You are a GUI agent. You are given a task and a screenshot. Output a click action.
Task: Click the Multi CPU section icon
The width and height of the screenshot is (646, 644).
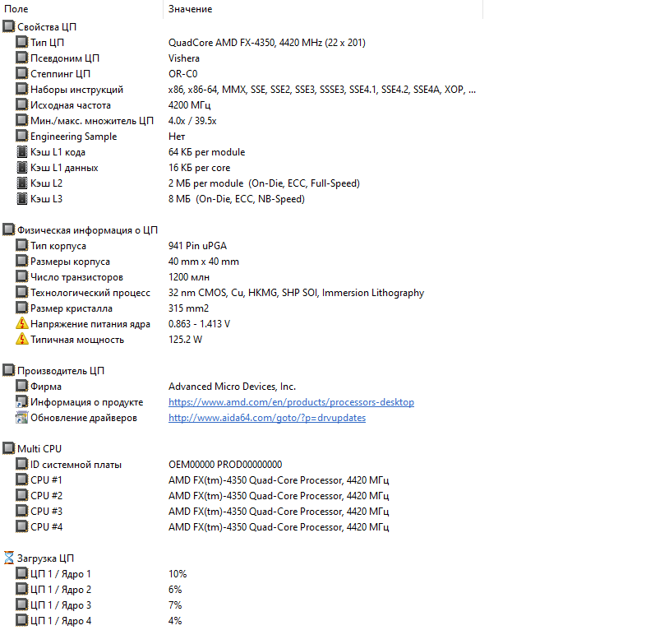[9, 448]
